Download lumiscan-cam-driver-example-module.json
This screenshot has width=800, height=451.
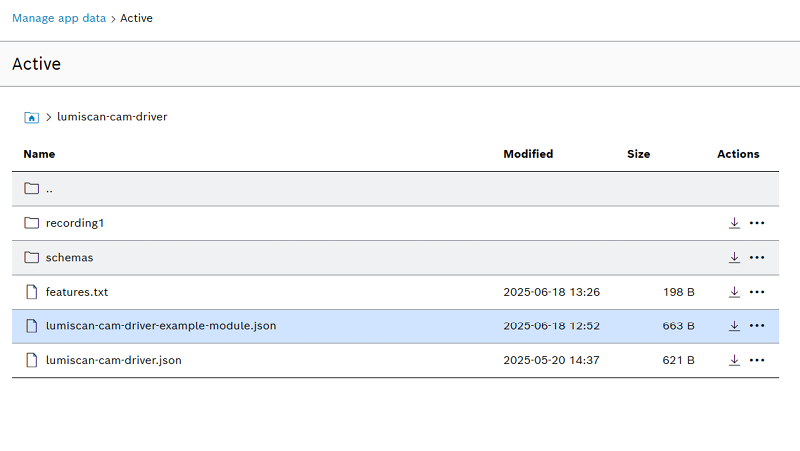click(734, 325)
